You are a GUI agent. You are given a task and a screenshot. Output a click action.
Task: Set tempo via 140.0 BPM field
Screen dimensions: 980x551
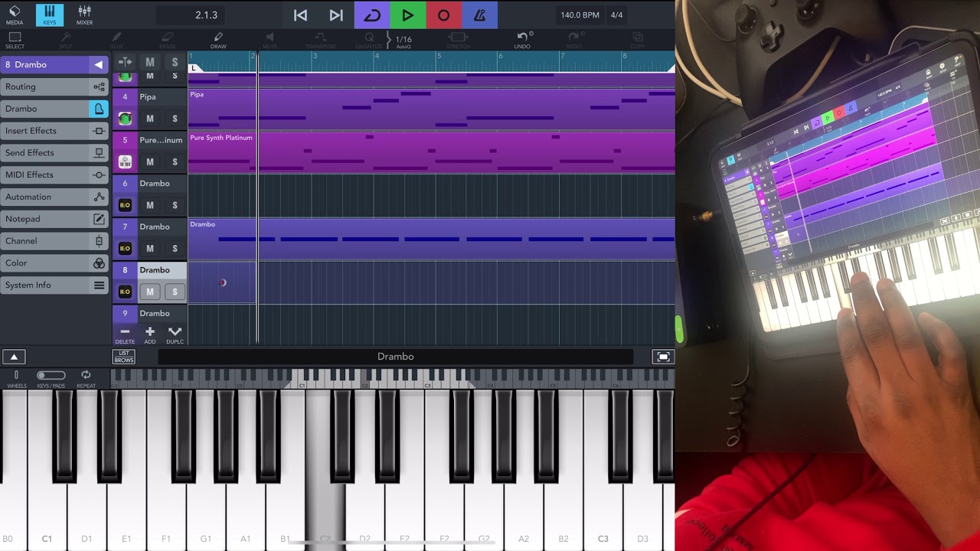tap(580, 15)
